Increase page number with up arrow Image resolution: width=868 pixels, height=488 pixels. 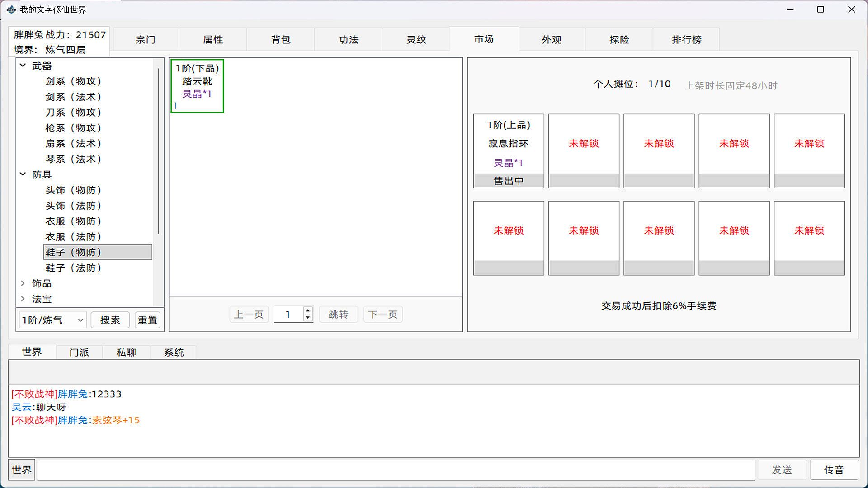click(x=308, y=310)
